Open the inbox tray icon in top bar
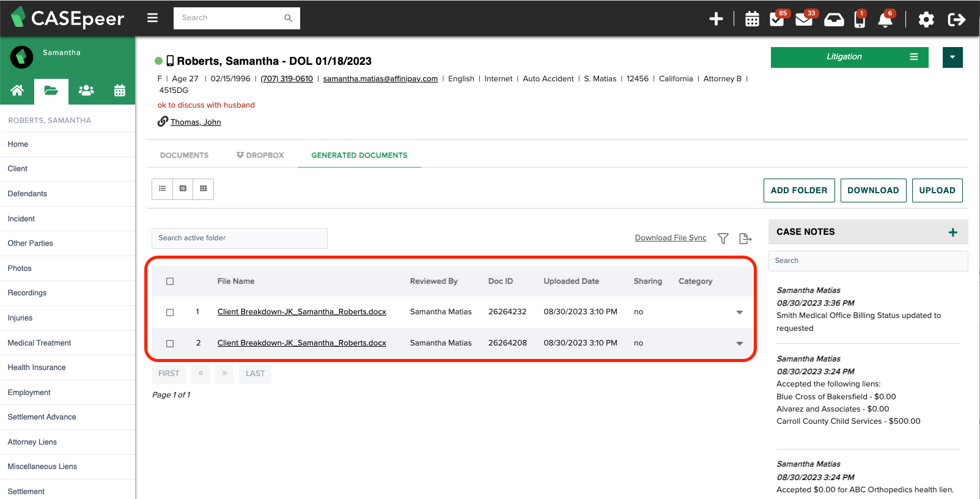Viewport: 980px width, 499px height. [834, 20]
